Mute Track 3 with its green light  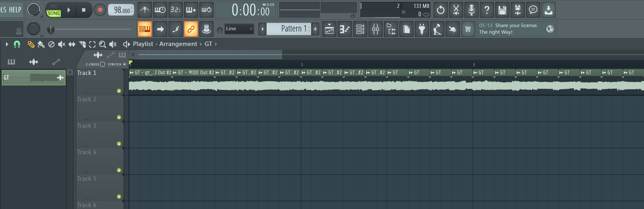(119, 144)
